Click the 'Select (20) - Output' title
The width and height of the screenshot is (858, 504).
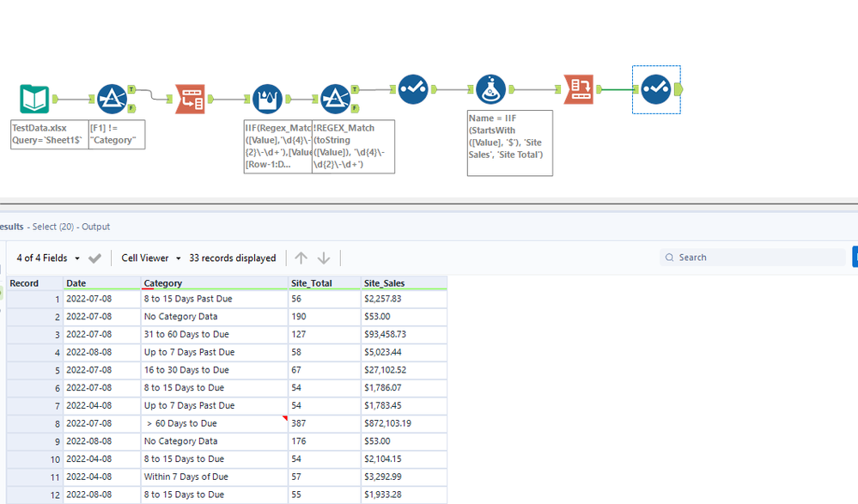(71, 227)
